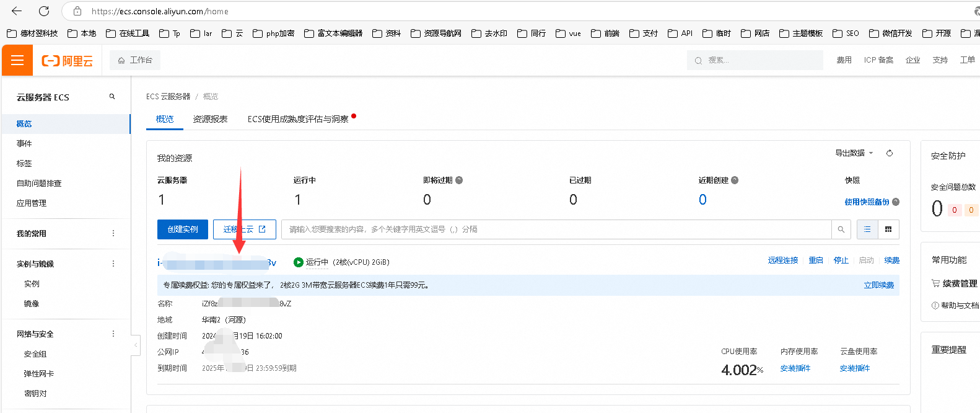
Task: Click the 工作台 button in header
Action: (135, 60)
